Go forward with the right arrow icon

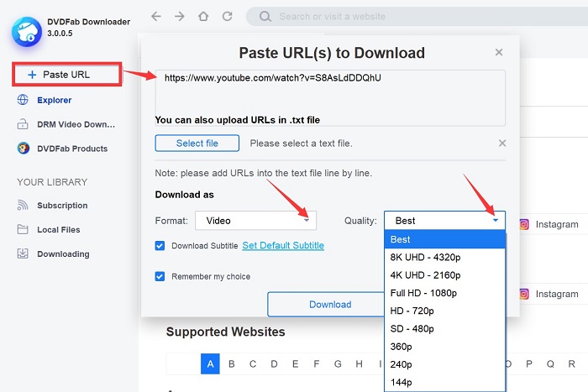pyautogui.click(x=180, y=16)
